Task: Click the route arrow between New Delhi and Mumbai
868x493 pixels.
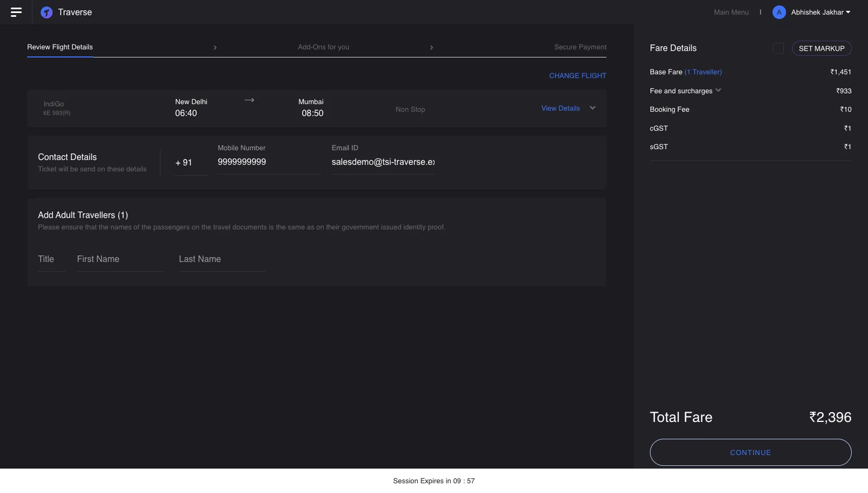Action: point(249,100)
